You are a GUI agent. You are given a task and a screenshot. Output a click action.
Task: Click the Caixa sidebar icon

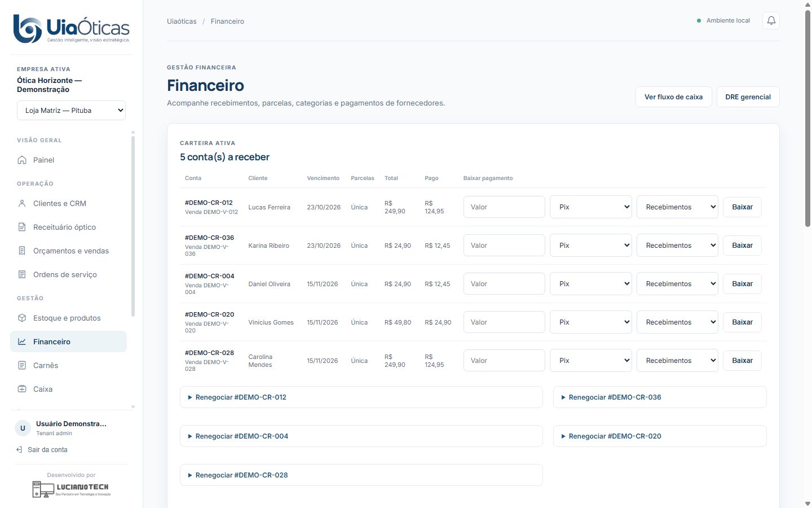22,389
